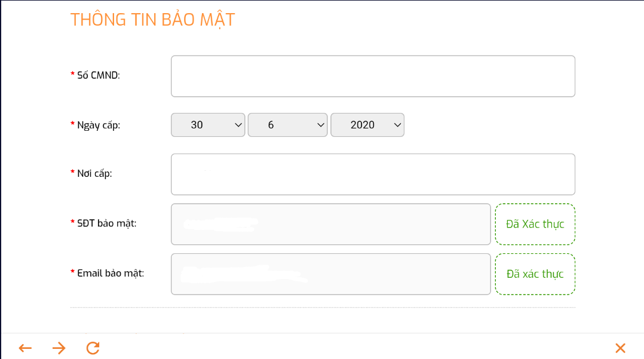
Task: Click the Số CMND input field
Action: click(x=373, y=76)
